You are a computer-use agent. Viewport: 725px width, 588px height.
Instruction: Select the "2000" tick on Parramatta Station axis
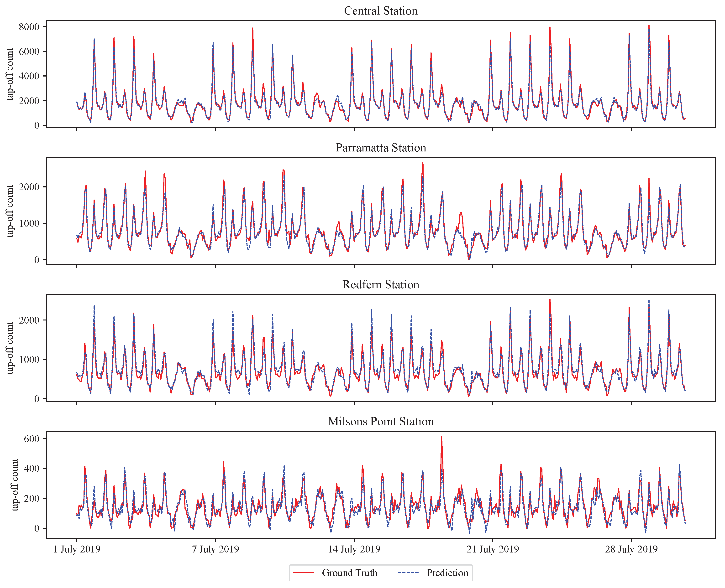(29, 187)
